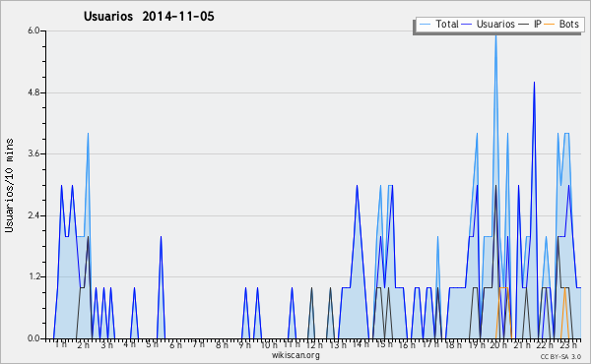
Task: Click the Usuarios peak of 3 before 14 h
Action: coord(357,186)
